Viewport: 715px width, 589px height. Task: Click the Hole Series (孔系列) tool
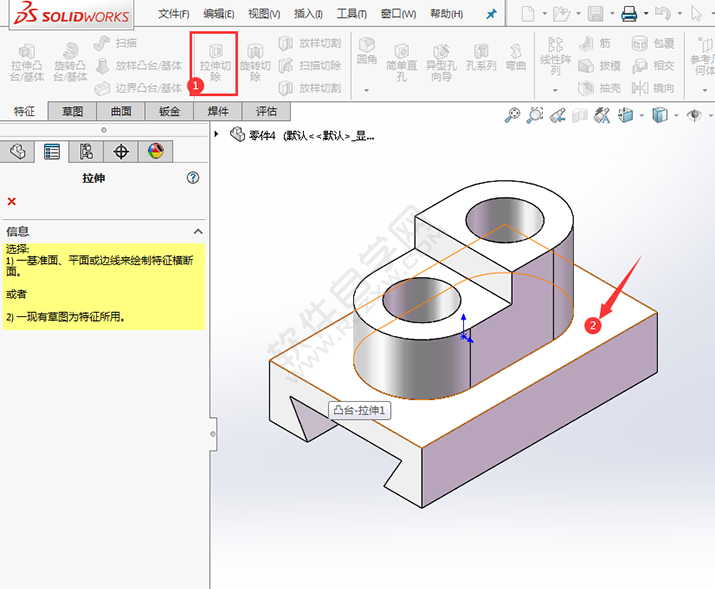click(x=481, y=57)
